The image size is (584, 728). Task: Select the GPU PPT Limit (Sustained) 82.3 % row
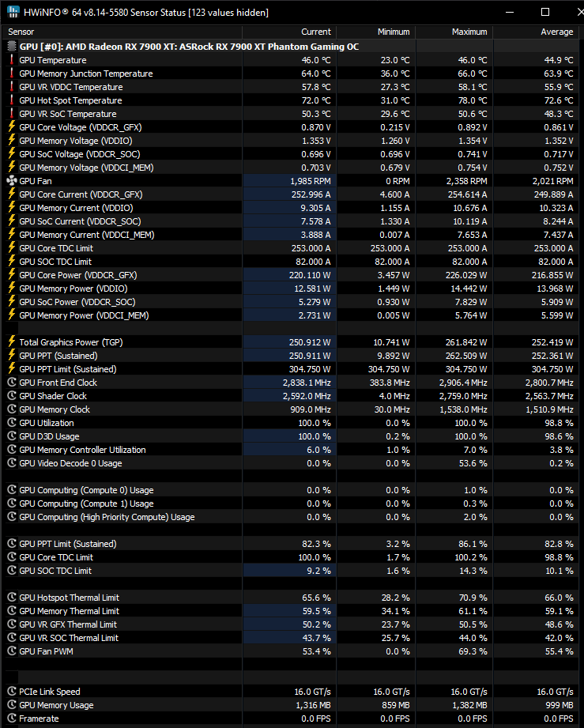coord(292,544)
